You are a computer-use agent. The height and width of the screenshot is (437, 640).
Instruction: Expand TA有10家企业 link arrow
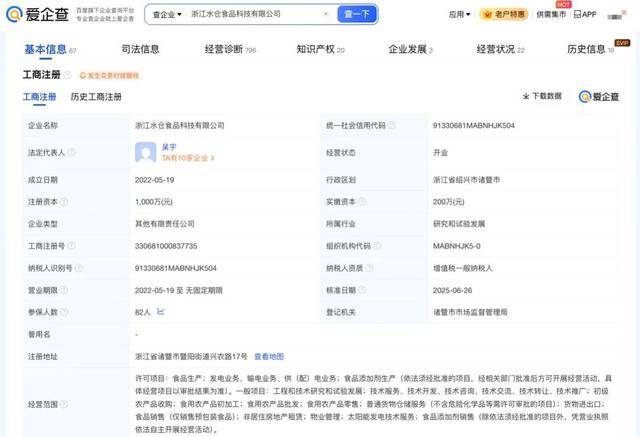[x=211, y=158]
